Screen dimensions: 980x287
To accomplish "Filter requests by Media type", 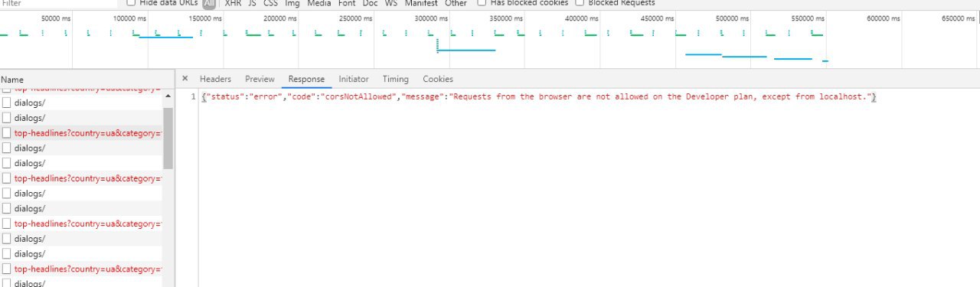I will tap(319, 3).
